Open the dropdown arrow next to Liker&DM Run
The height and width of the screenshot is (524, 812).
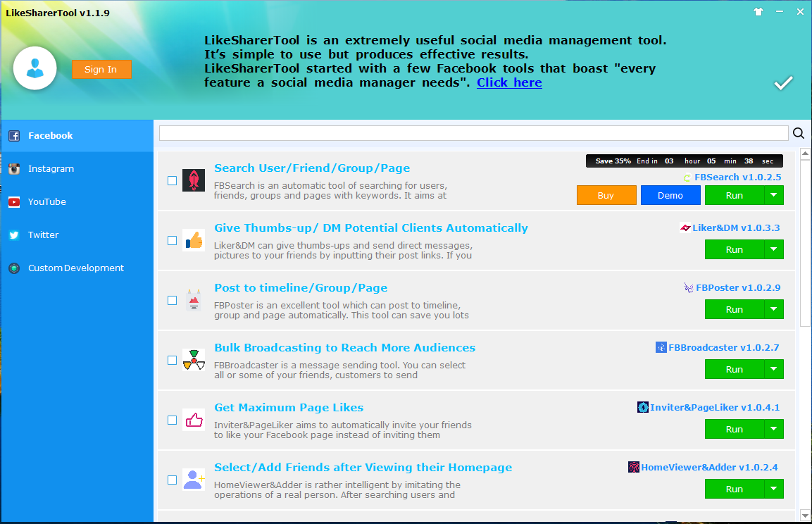(774, 249)
